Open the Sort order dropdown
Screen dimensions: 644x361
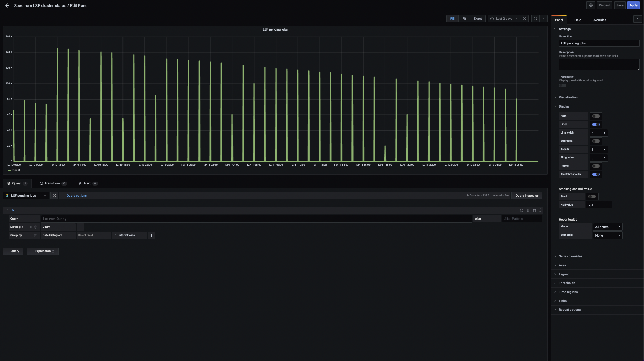608,235
